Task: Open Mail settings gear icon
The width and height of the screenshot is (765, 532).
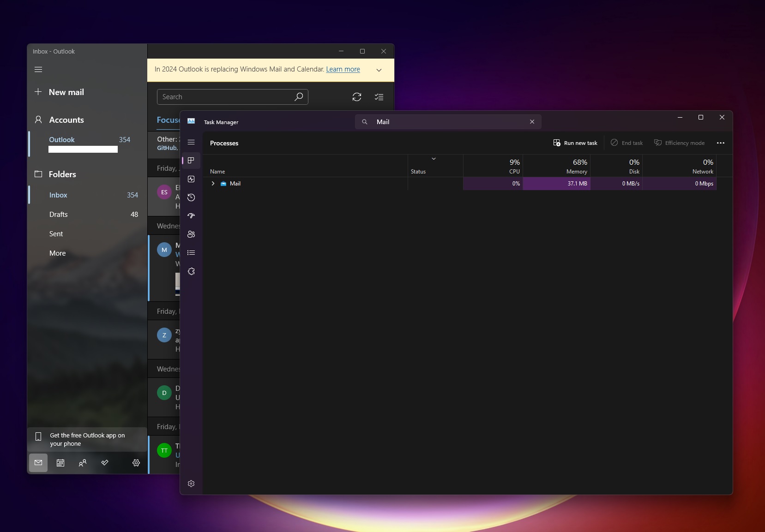Action: (136, 463)
